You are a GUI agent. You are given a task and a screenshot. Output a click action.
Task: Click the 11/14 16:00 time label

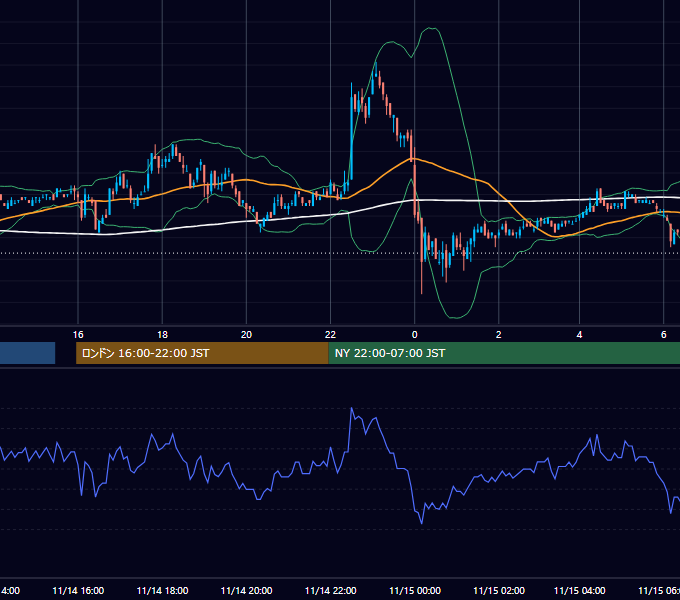[78, 591]
